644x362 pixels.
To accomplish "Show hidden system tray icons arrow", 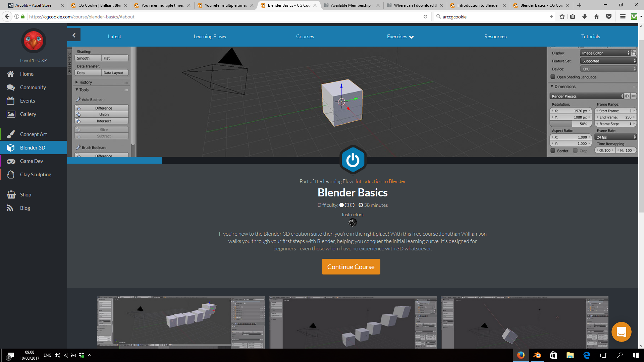I will [90, 355].
